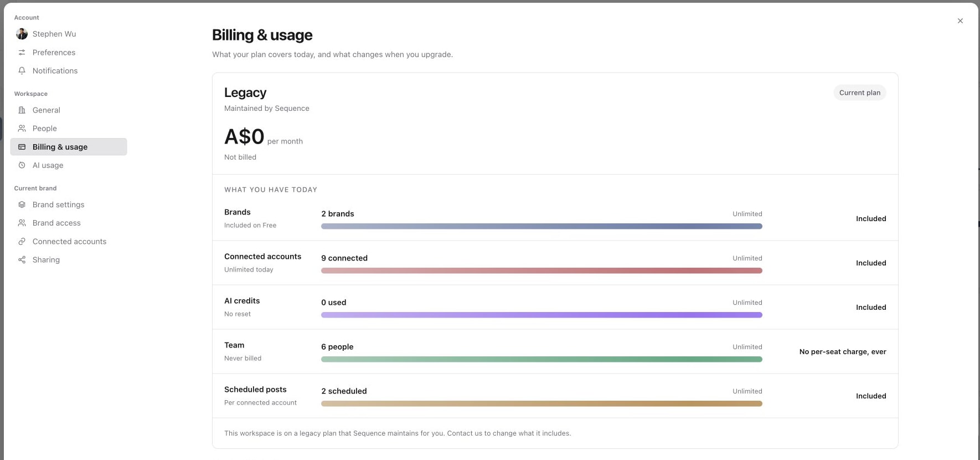Click the AI credits purple progress bar
The image size is (980, 460).
point(541,315)
